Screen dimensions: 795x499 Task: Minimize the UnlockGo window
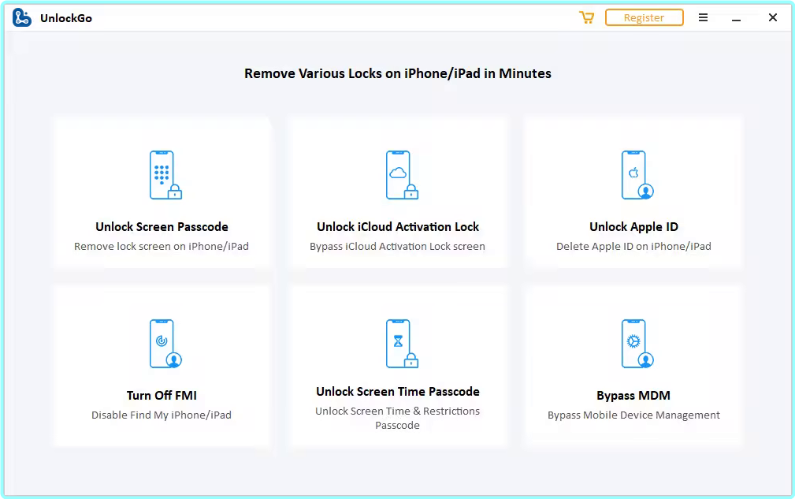735,18
